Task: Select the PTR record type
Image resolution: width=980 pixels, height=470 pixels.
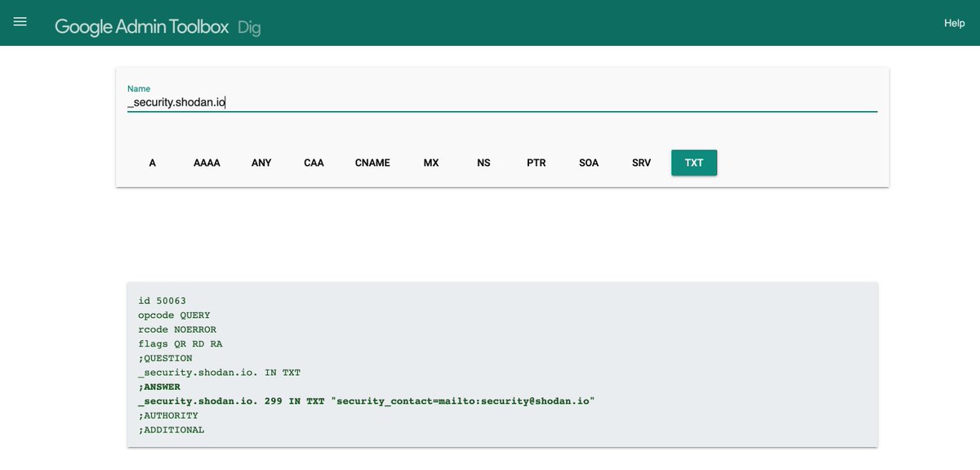Action: pyautogui.click(x=537, y=163)
